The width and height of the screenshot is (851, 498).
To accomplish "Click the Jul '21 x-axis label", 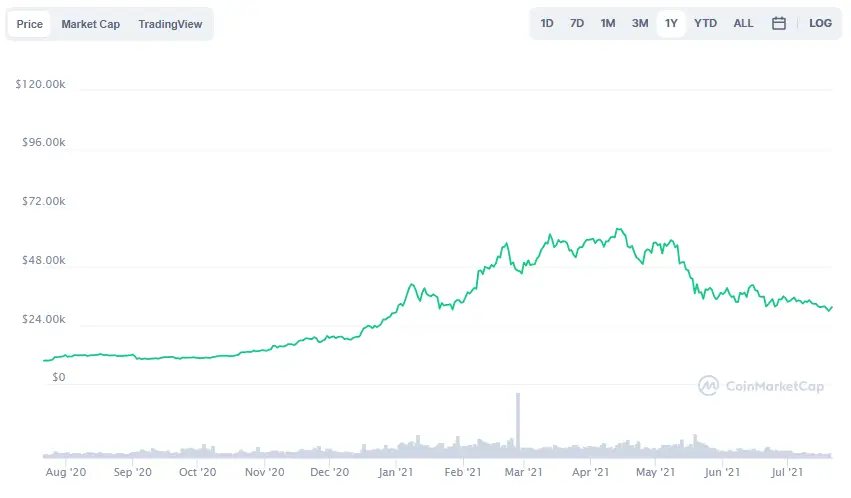I will click(787, 472).
